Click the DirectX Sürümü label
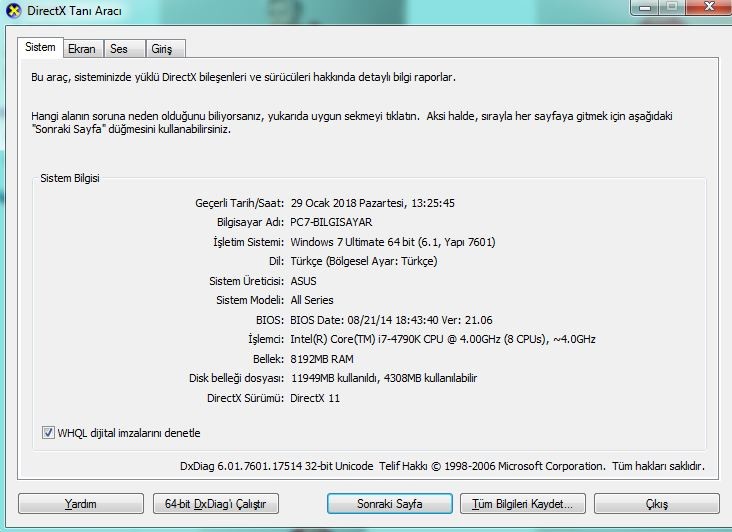 click(245, 398)
